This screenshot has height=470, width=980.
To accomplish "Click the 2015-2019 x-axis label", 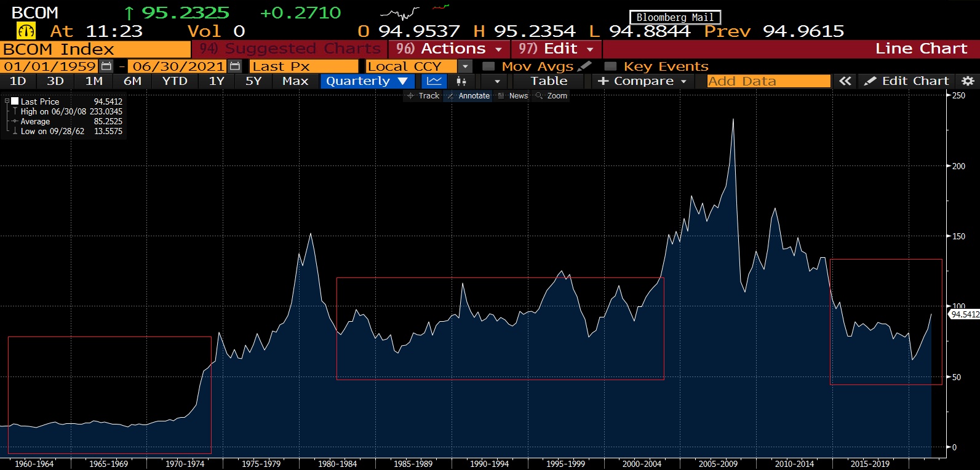I will click(870, 464).
